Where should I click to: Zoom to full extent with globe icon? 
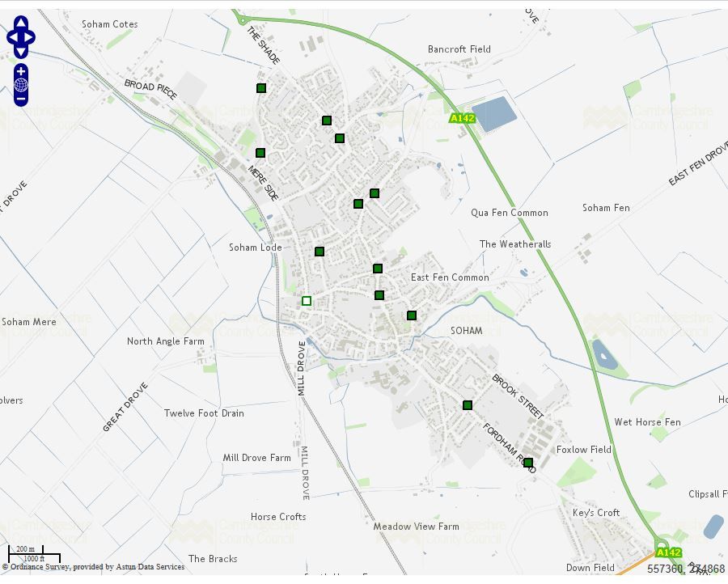(21, 85)
